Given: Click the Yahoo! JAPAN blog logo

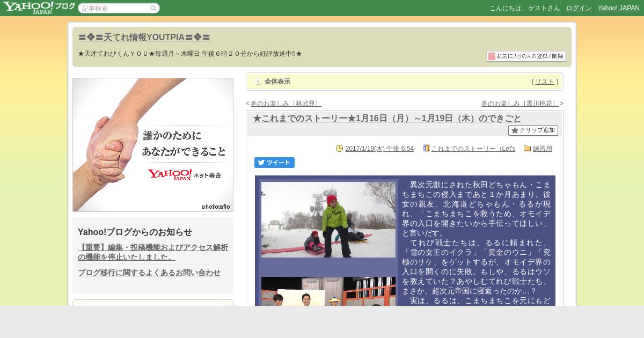Looking at the screenshot, I should [39, 8].
